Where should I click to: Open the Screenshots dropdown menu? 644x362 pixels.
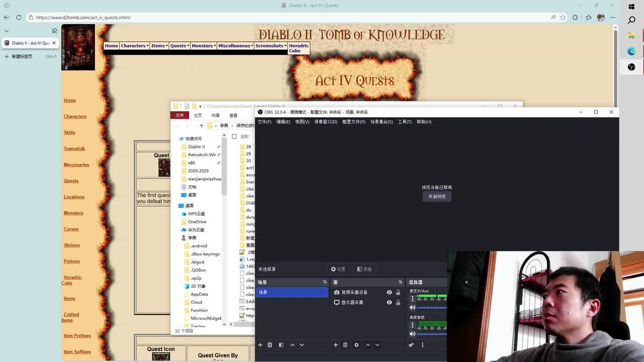pyautogui.click(x=271, y=46)
